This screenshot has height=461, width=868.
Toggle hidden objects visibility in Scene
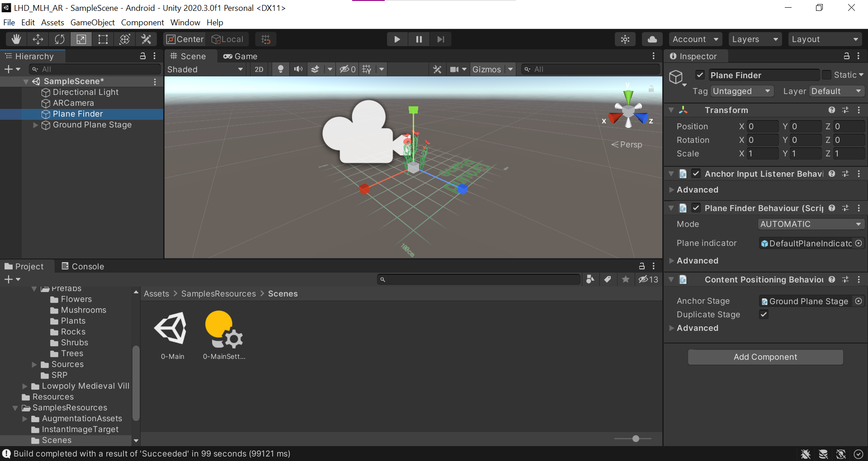point(348,69)
